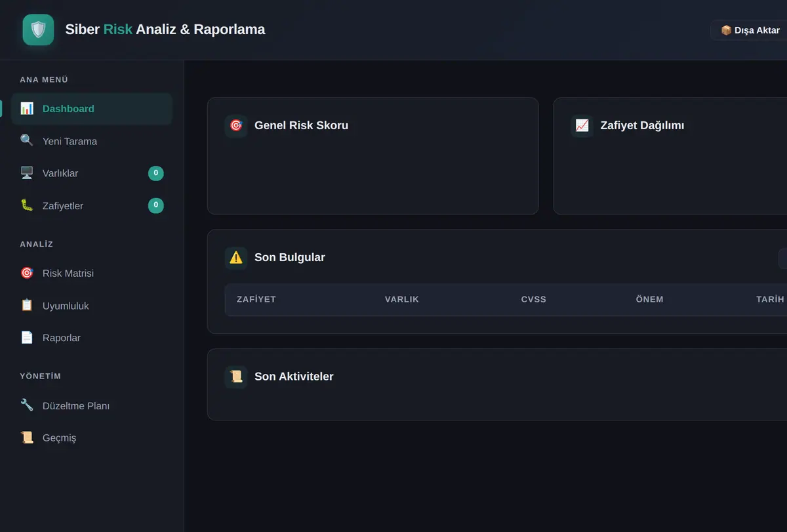Viewport: 787px width, 532px height.
Task: Click the Son Aktiviteler heading
Action: pos(294,377)
